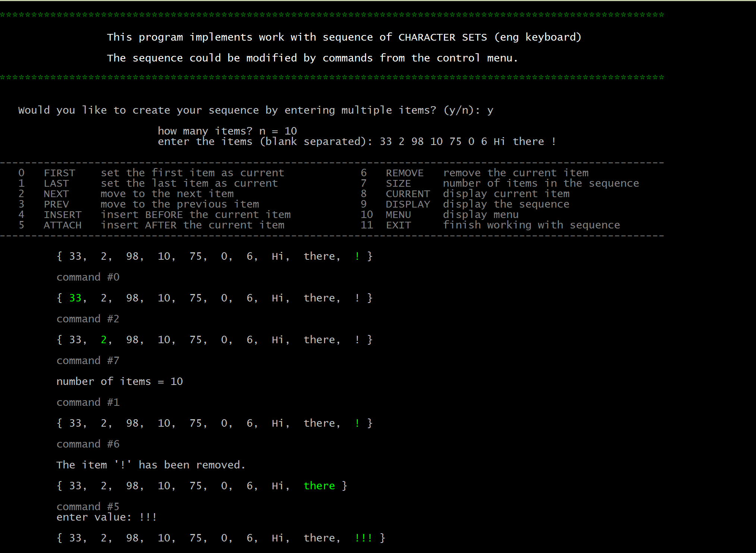The image size is (756, 553).
Task: Click the ATTACH command label
Action: [62, 225]
